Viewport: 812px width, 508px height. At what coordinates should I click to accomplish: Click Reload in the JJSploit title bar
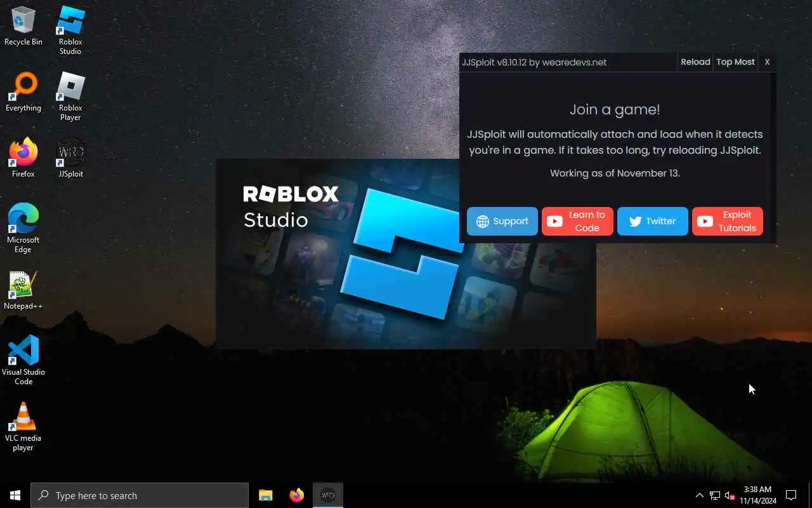(x=695, y=62)
